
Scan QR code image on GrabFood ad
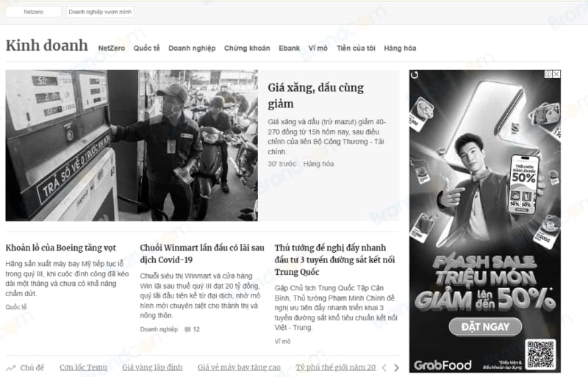(x=540, y=354)
